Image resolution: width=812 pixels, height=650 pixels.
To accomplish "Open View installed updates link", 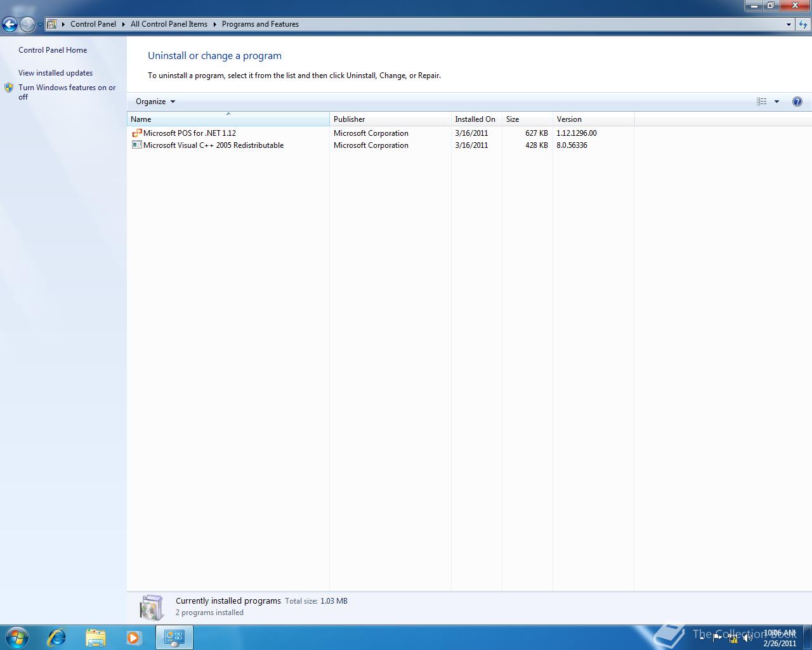I will point(55,73).
